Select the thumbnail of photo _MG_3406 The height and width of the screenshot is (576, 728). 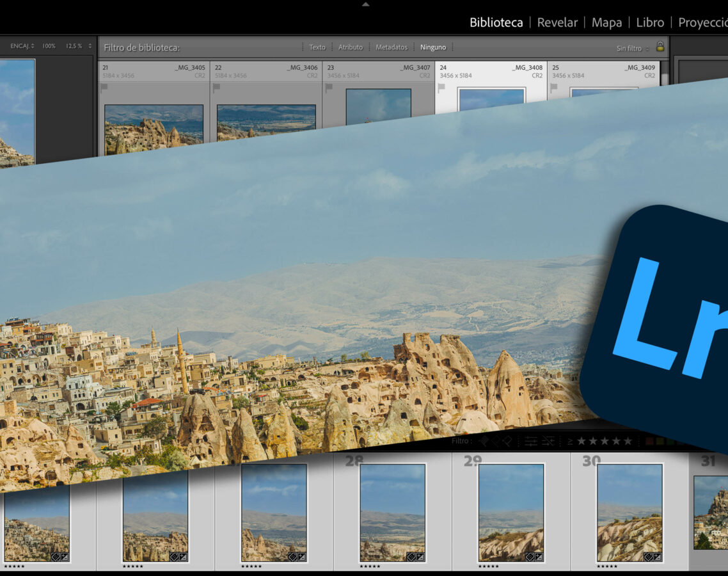[x=265, y=122]
